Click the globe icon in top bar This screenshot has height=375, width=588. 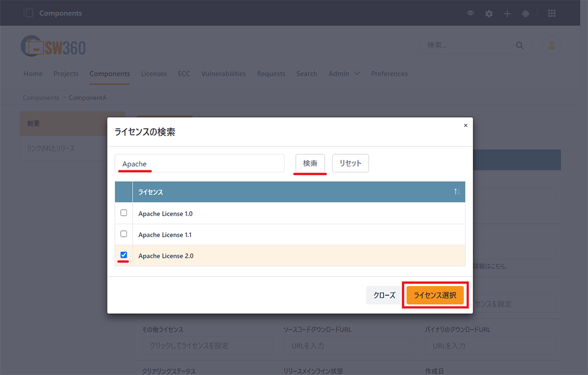[525, 13]
